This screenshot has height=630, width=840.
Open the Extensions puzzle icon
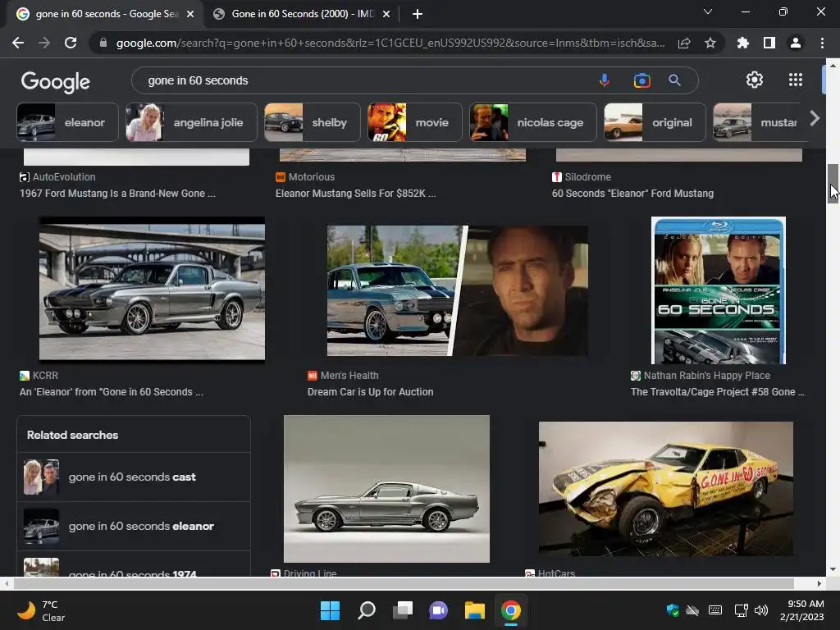pos(742,43)
